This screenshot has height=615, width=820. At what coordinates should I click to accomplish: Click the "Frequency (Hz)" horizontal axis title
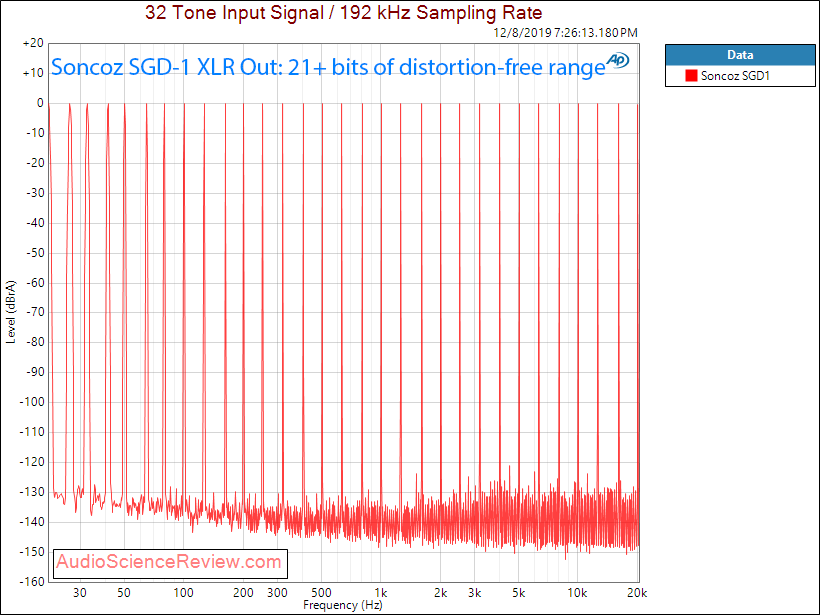point(343,605)
